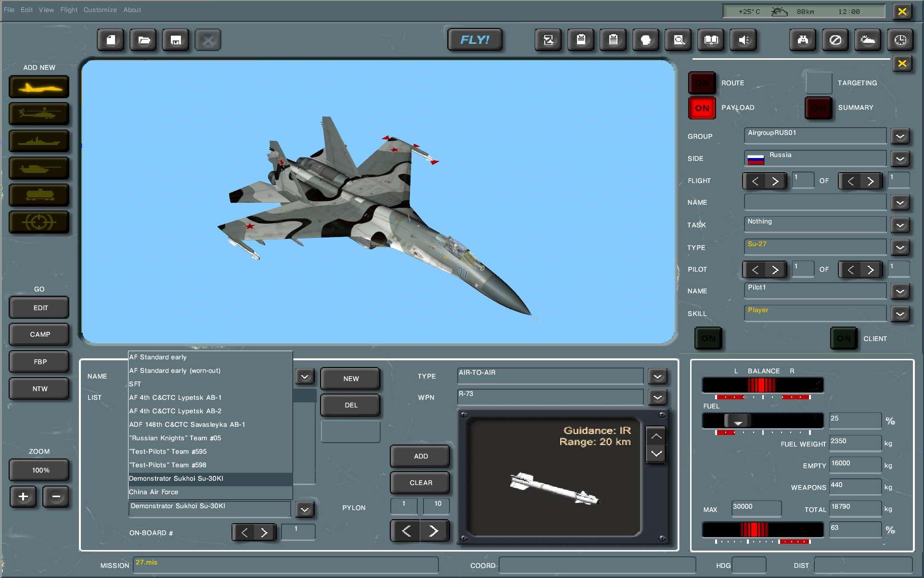Click the clock icon to set mission time
The image size is (924, 578).
tap(901, 40)
